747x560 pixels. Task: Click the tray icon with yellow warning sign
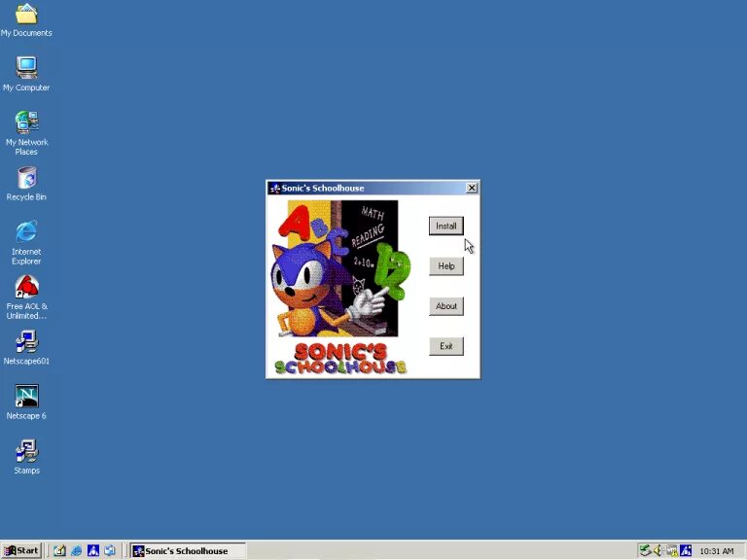pos(672,551)
